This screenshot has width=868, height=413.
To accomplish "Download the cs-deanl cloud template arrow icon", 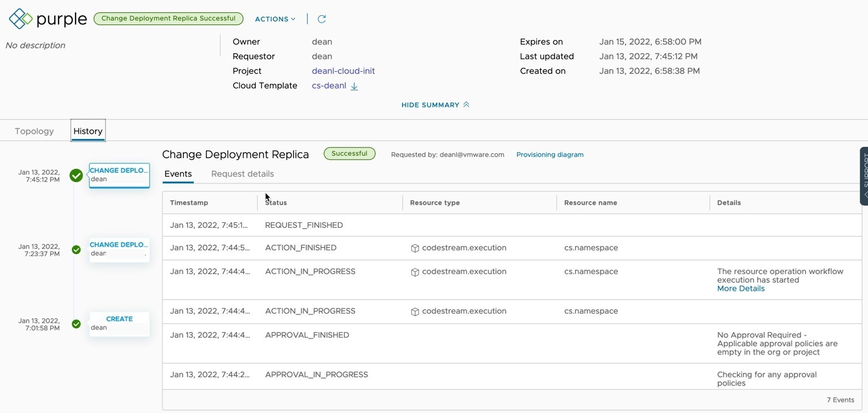I will [354, 86].
